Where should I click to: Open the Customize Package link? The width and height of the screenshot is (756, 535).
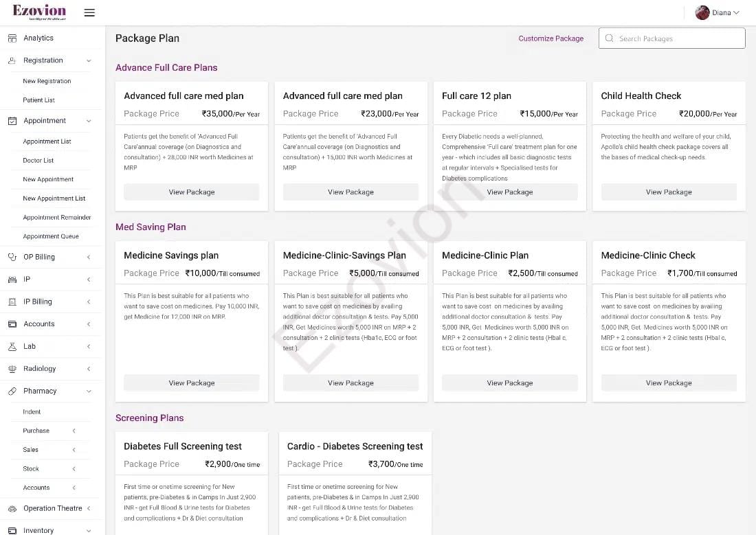point(551,38)
